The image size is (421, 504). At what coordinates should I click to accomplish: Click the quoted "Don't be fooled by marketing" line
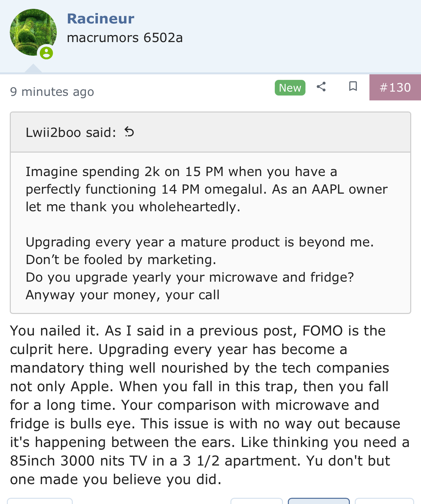tap(121, 259)
